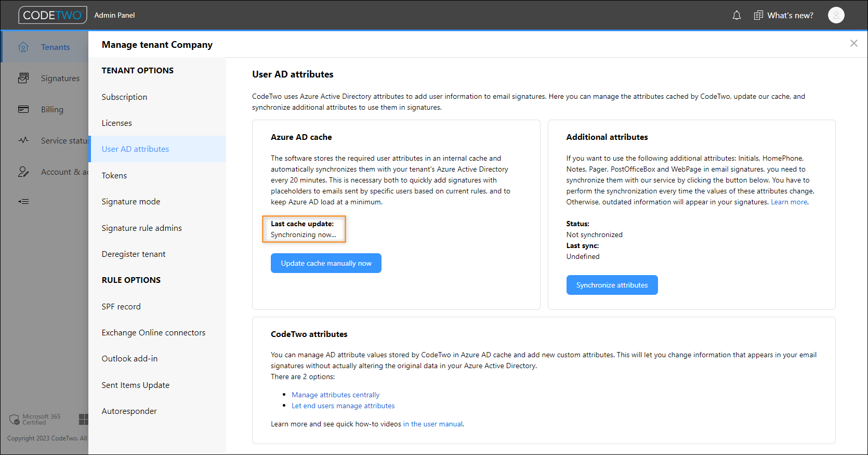868x455 pixels.
Task: Select Signature mode in tenant options
Action: (131, 202)
